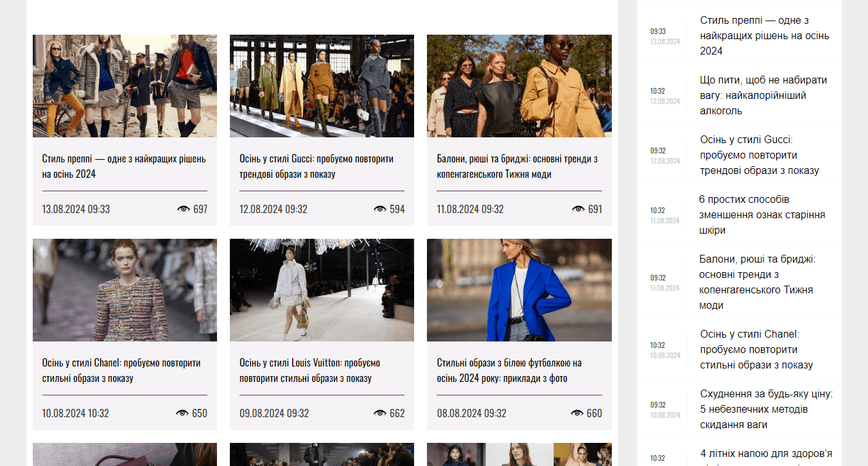
Task: Click view count '697'
Action: (200, 209)
